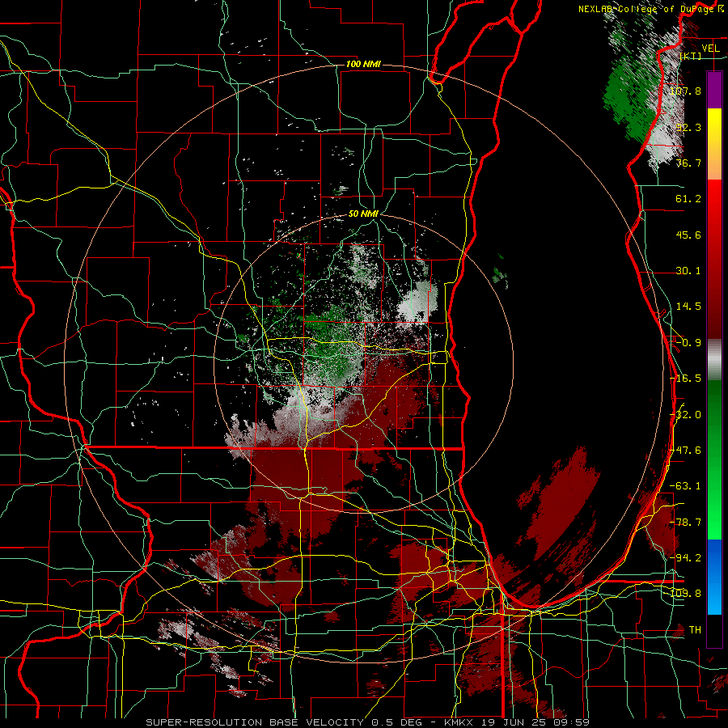The image size is (728, 728).
Task: Click the purple segment of the velocity color bar
Action: click(x=714, y=90)
